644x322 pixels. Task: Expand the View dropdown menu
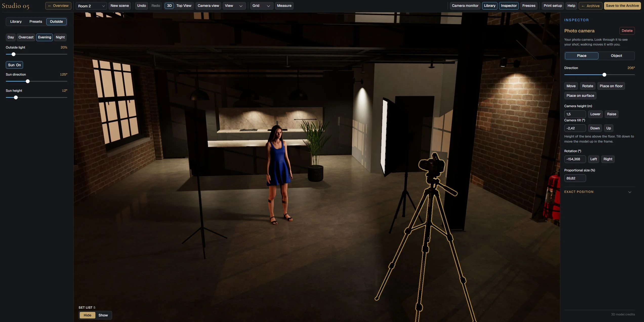[234, 6]
